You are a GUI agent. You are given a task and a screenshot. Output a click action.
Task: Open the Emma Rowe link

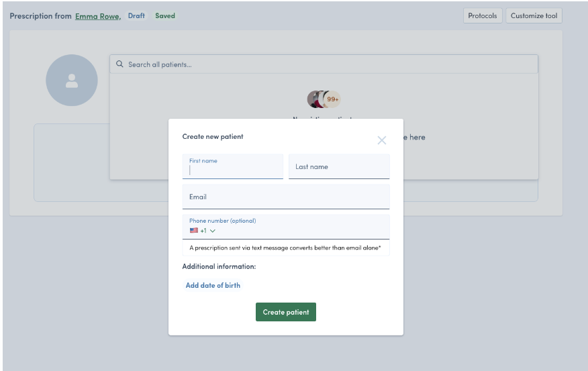[x=98, y=16]
